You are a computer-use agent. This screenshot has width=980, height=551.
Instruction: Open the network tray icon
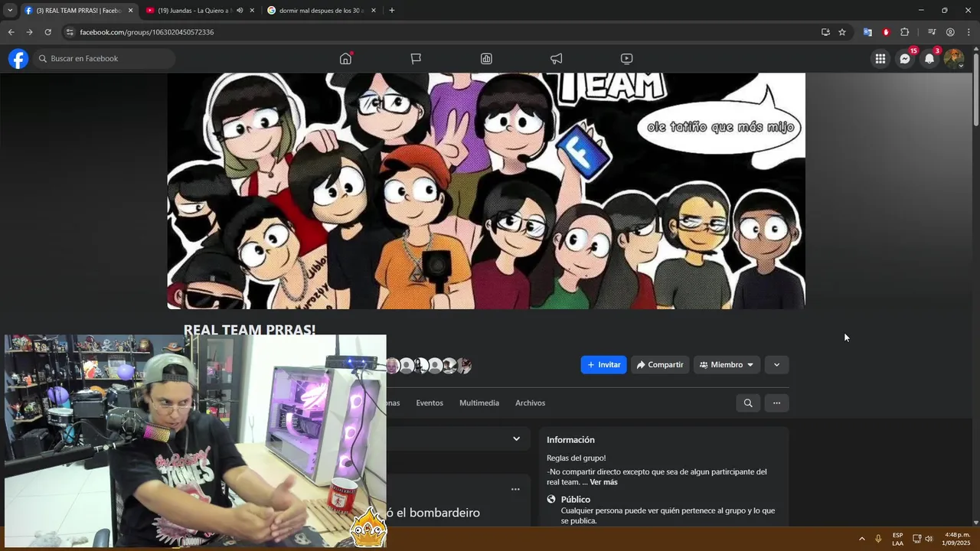click(916, 539)
